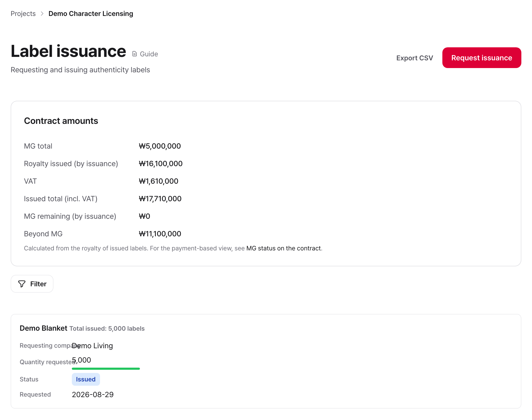Click the Requested field label
This screenshot has width=532, height=420.
pos(35,394)
